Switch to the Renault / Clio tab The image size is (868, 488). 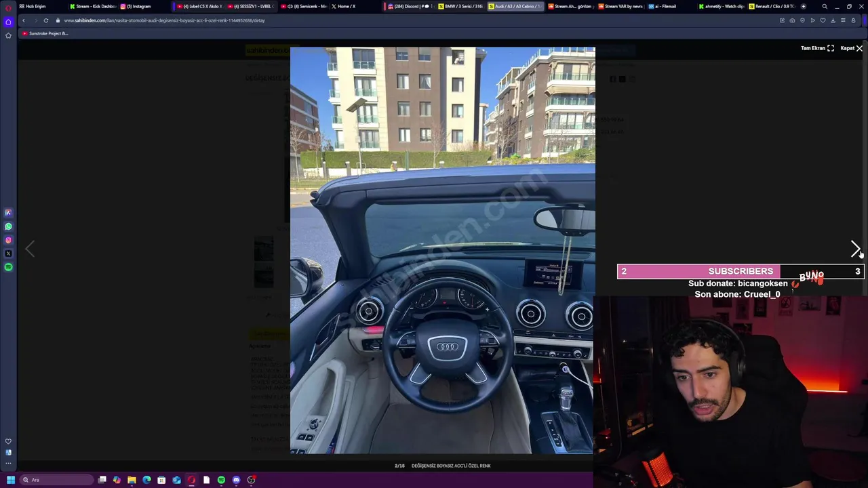(x=772, y=6)
